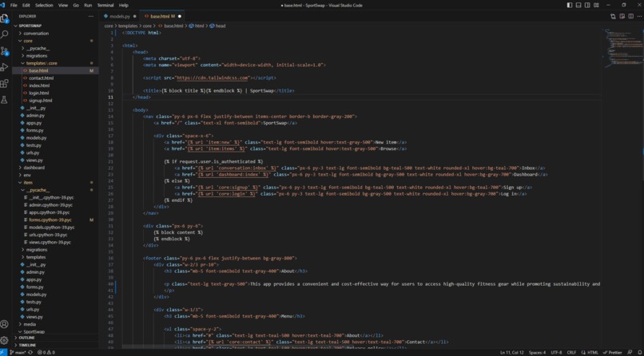The height and width of the screenshot is (356, 644).
Task: Open forms.cpython-39.pyc file
Action: (x=51, y=220)
